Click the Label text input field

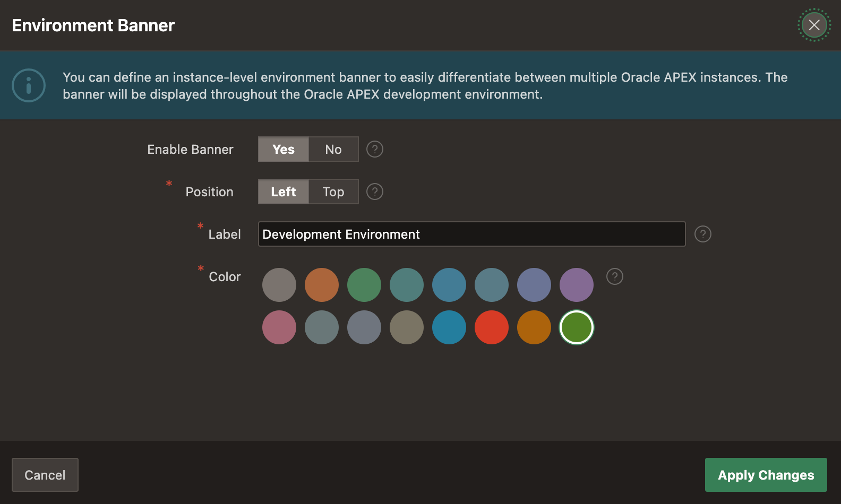tap(471, 234)
